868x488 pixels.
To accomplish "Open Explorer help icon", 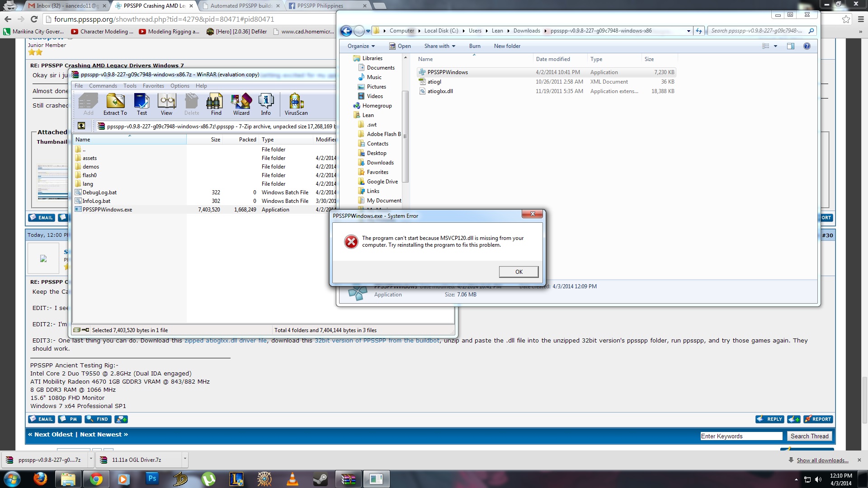I will point(807,46).
